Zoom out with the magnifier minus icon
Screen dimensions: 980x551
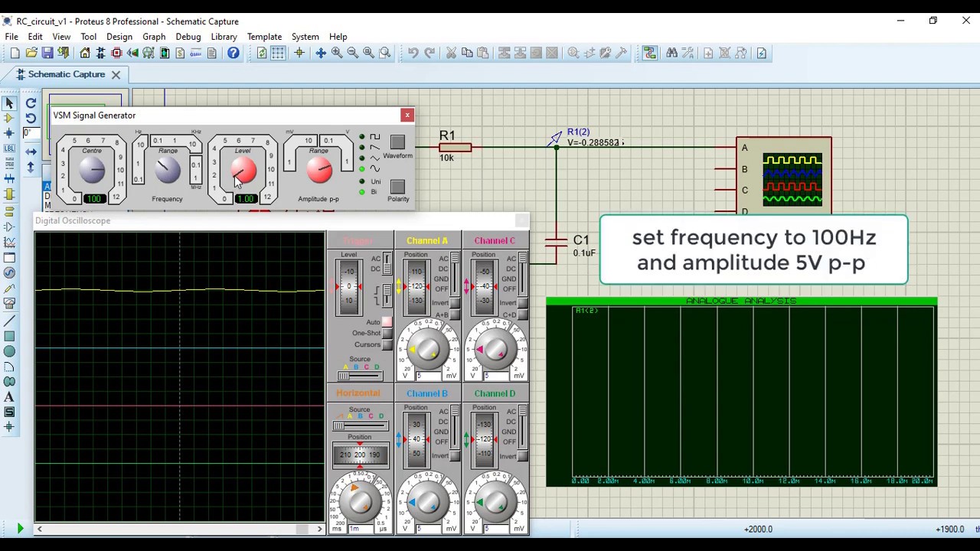click(353, 53)
